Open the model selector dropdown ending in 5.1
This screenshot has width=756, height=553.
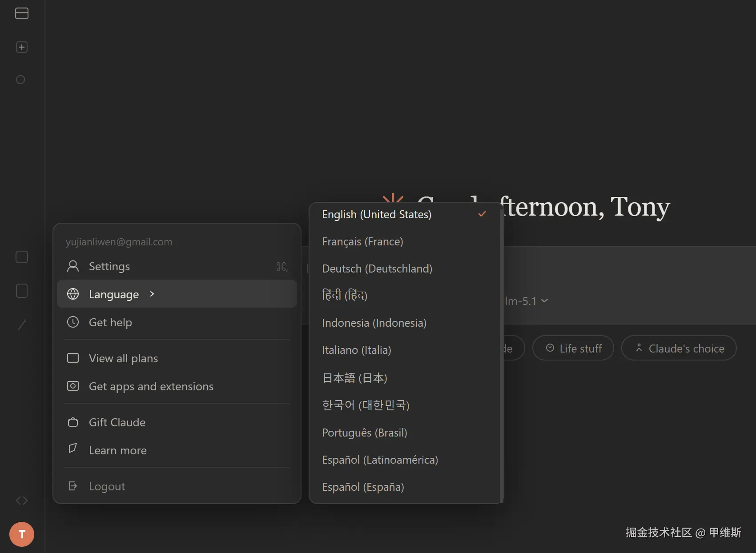click(x=527, y=301)
